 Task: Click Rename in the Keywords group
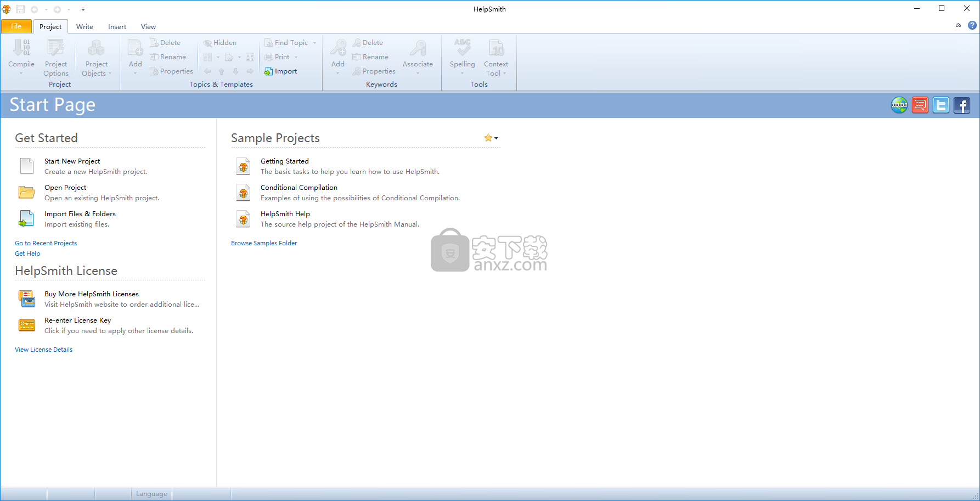pyautogui.click(x=370, y=57)
